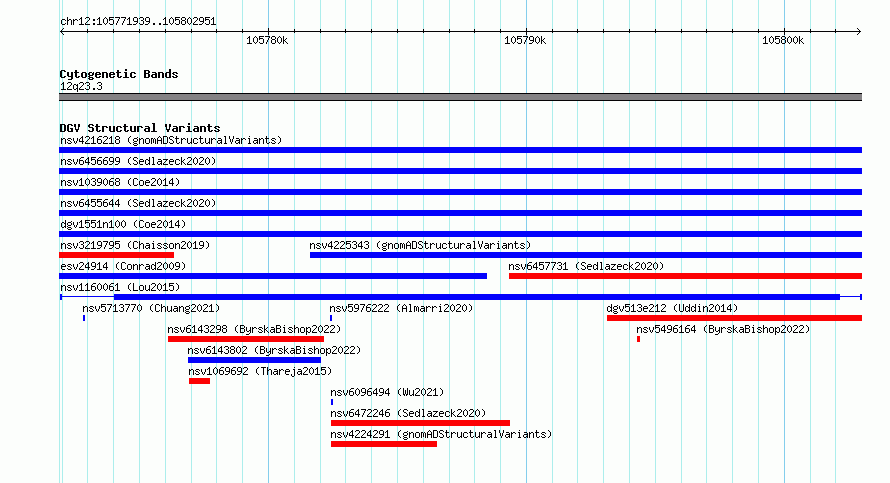The width and height of the screenshot is (890, 483).
Task: Open the nsv3219795 (Chaisson2019) label
Action: (135, 245)
